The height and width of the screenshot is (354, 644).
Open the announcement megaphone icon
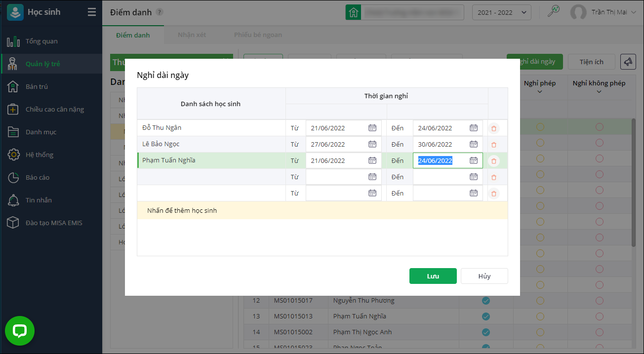tap(628, 62)
